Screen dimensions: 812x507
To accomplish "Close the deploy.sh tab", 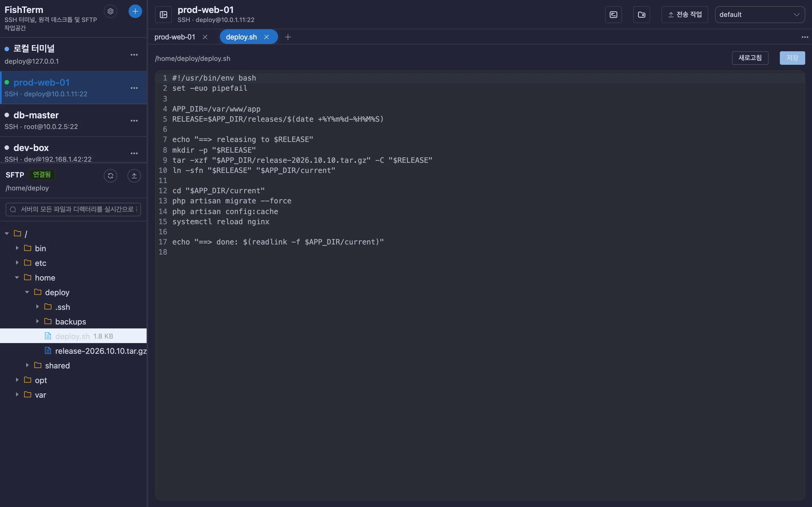I will (267, 37).
